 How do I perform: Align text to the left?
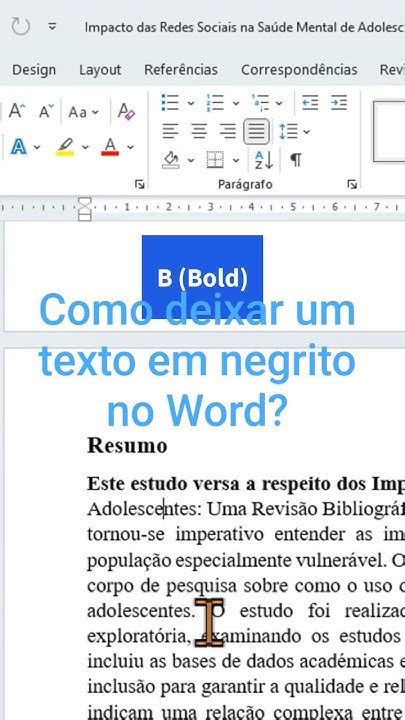point(170,131)
